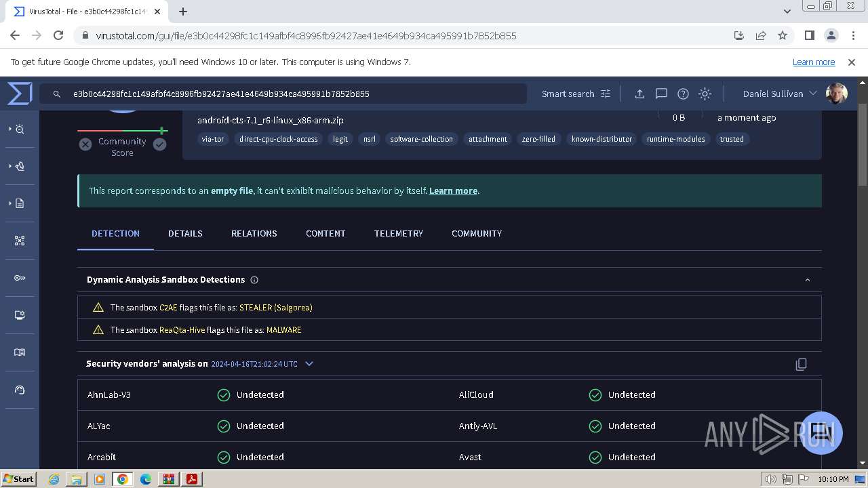868x488 pixels.
Task: Toggle light/dark theme sun icon
Action: (705, 94)
